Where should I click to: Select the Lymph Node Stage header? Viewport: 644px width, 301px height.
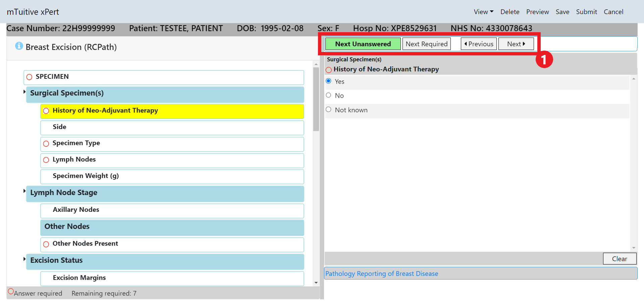(x=165, y=194)
